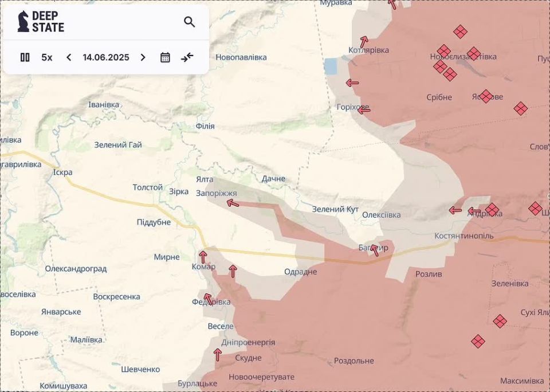Screen dimensions: 550x392
Task: Select the arrow marker at Горіхове
Action: [x=364, y=110]
